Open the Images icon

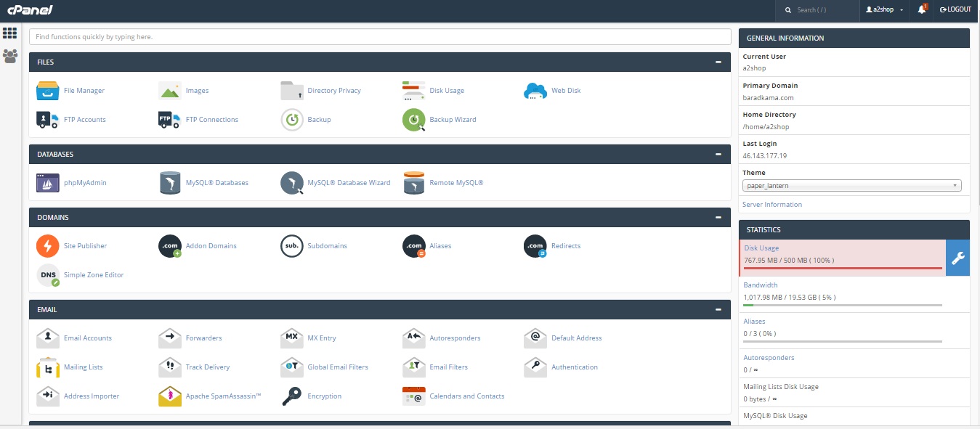tap(170, 91)
